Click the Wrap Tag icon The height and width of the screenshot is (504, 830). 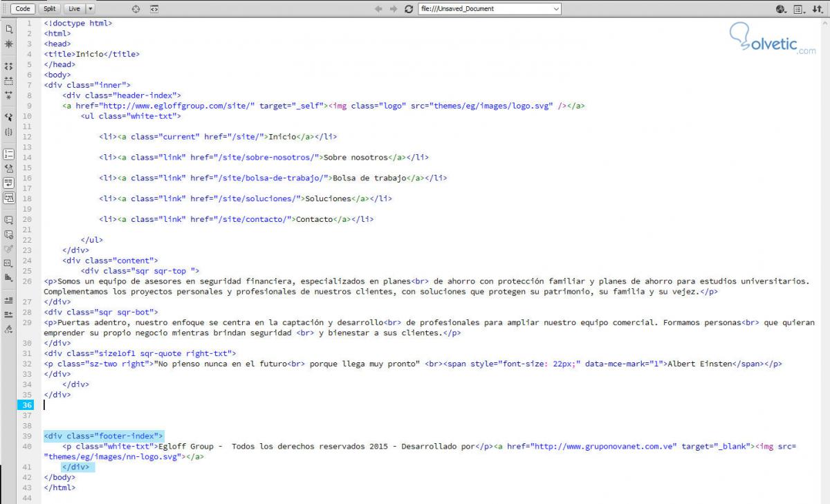click(8, 248)
